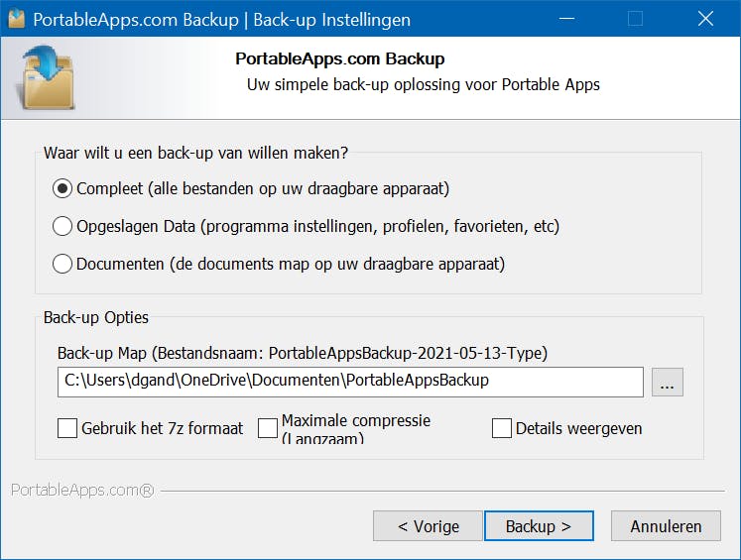
Task: Select the Compleet backup radio button
Action: tap(62, 188)
